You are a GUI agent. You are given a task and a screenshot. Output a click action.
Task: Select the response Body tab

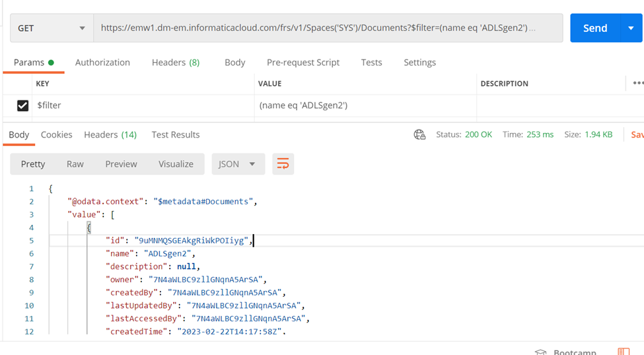pyautogui.click(x=19, y=135)
